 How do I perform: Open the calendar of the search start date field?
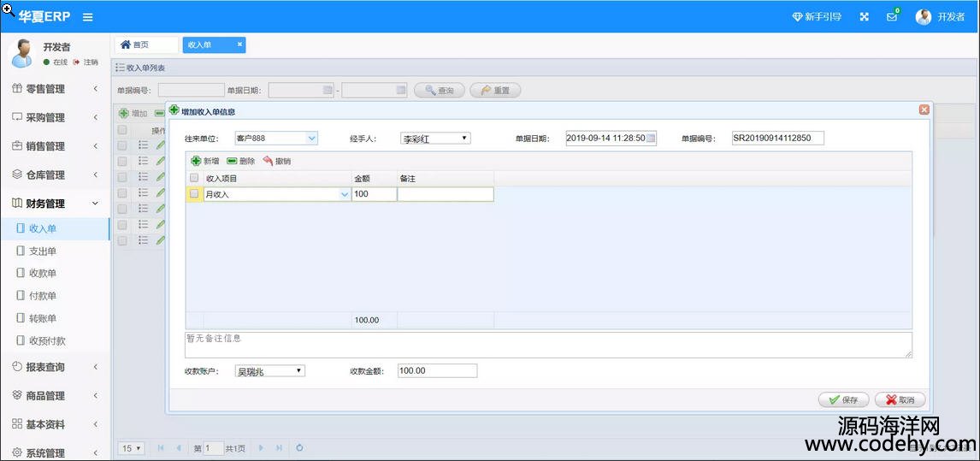pyautogui.click(x=328, y=90)
